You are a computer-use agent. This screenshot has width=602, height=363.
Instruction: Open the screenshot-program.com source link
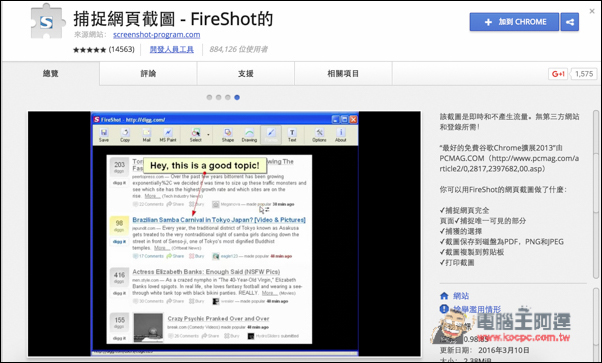pos(156,35)
